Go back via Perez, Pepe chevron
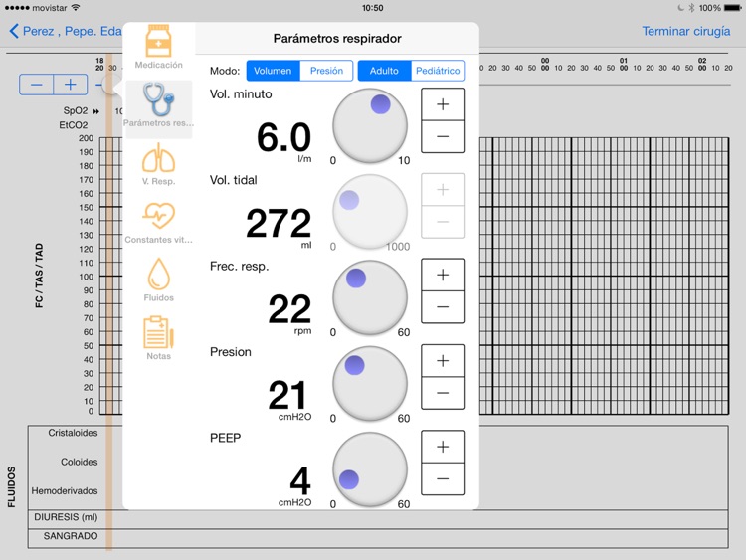 [x=14, y=32]
